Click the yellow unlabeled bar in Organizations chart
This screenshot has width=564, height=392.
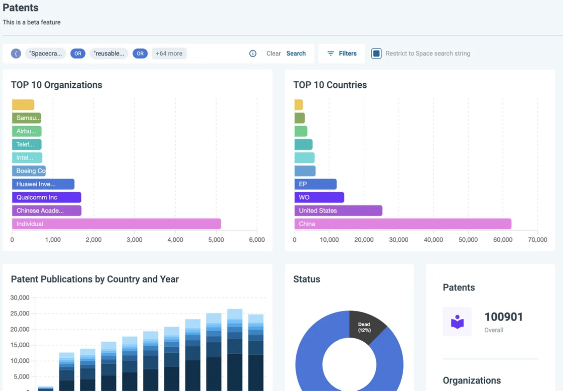(x=23, y=105)
